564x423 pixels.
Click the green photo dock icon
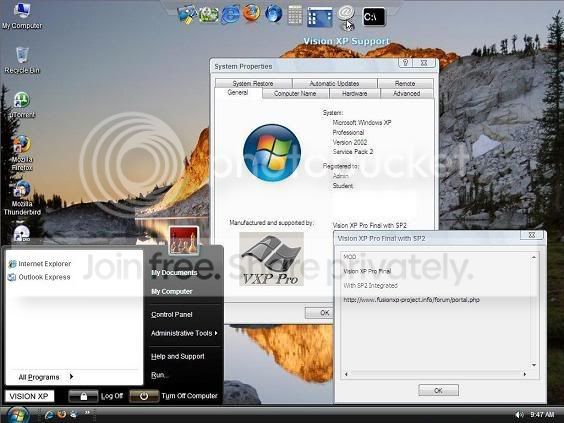(x=209, y=15)
